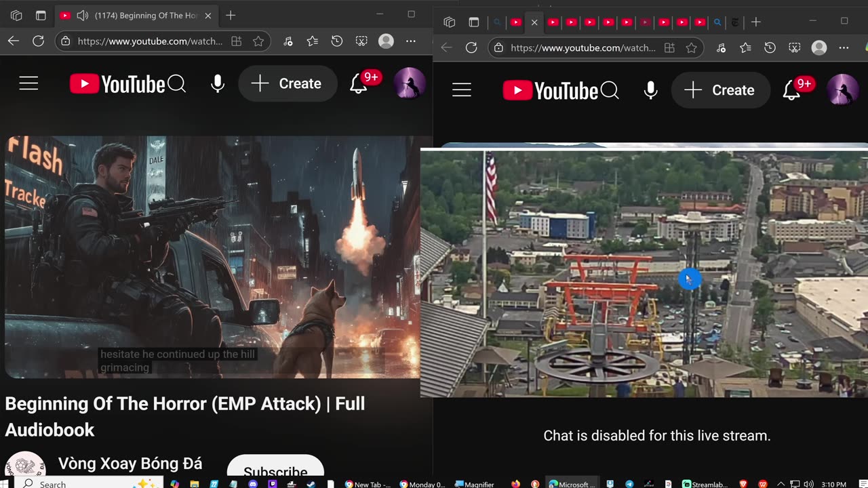The height and width of the screenshot is (488, 868).
Task: View site information lock in right window
Action: click(x=498, y=47)
